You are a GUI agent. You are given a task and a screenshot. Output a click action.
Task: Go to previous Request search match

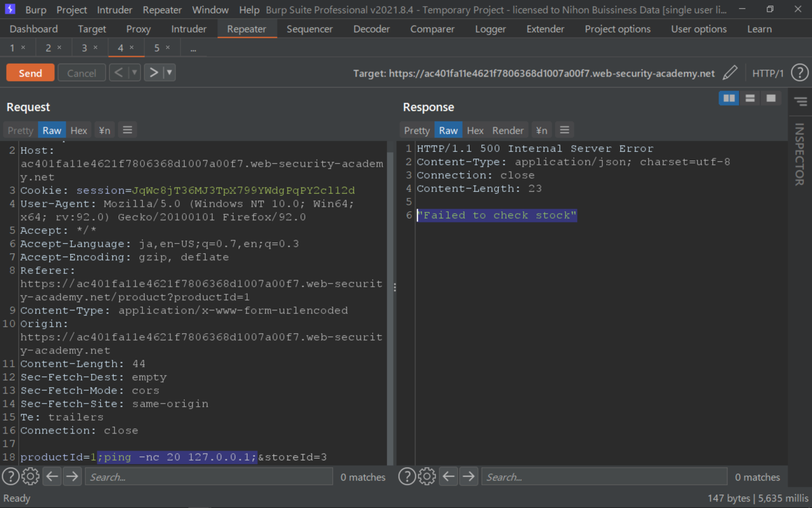point(52,477)
